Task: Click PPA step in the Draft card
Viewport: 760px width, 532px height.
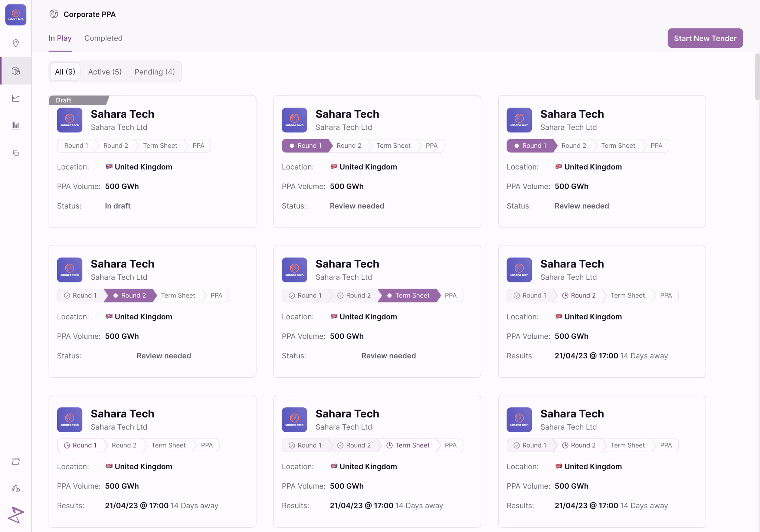Action: tap(199, 146)
